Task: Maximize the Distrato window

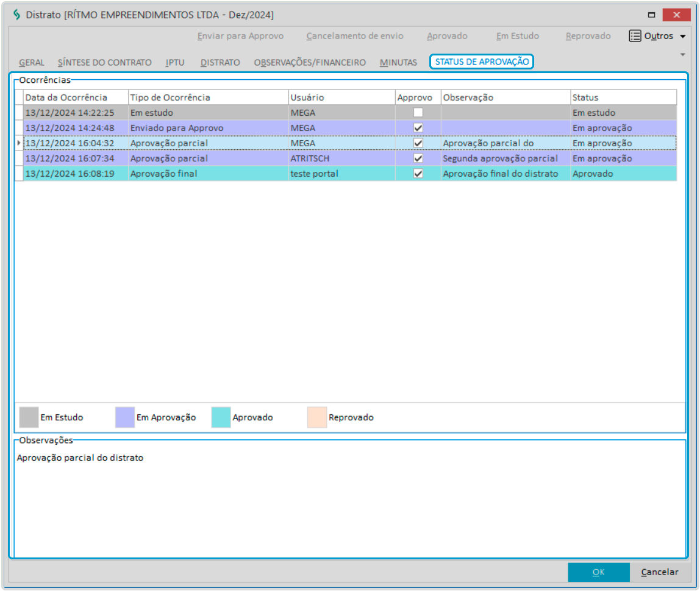Action: tap(651, 15)
